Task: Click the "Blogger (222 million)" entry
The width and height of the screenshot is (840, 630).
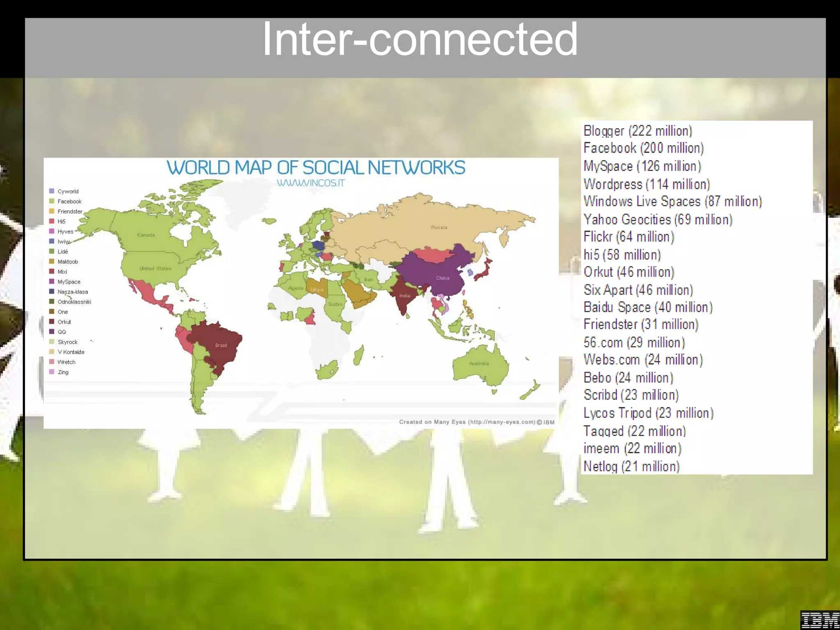Action: point(638,131)
